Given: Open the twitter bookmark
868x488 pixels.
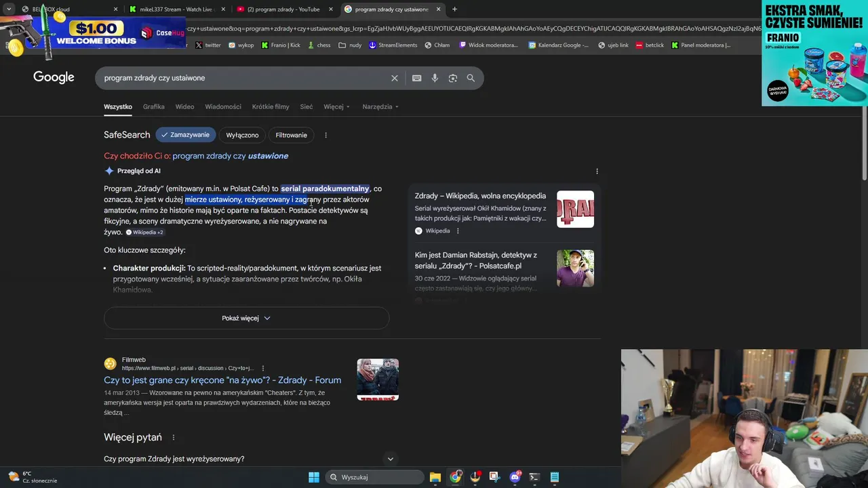Looking at the screenshot, I should (208, 45).
